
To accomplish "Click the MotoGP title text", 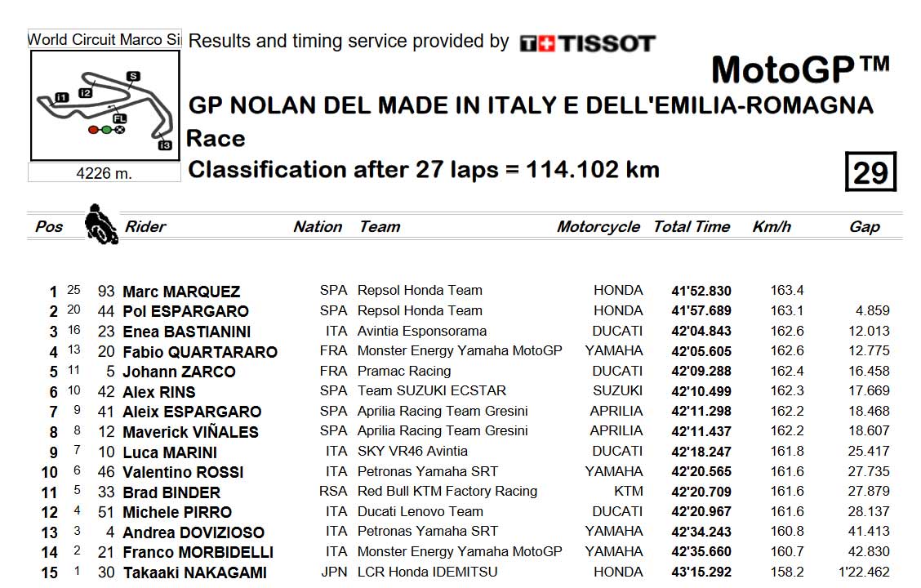I will pyautogui.click(x=801, y=70).
